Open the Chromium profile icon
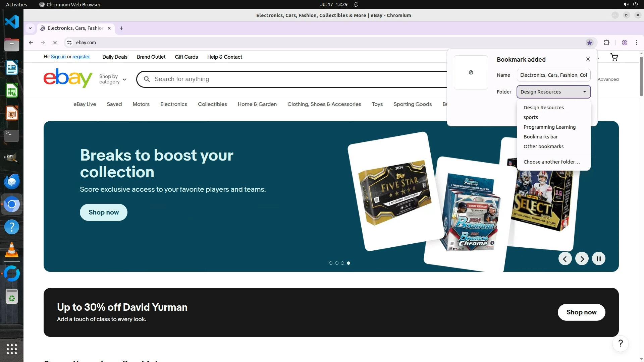644x362 pixels. click(x=624, y=43)
